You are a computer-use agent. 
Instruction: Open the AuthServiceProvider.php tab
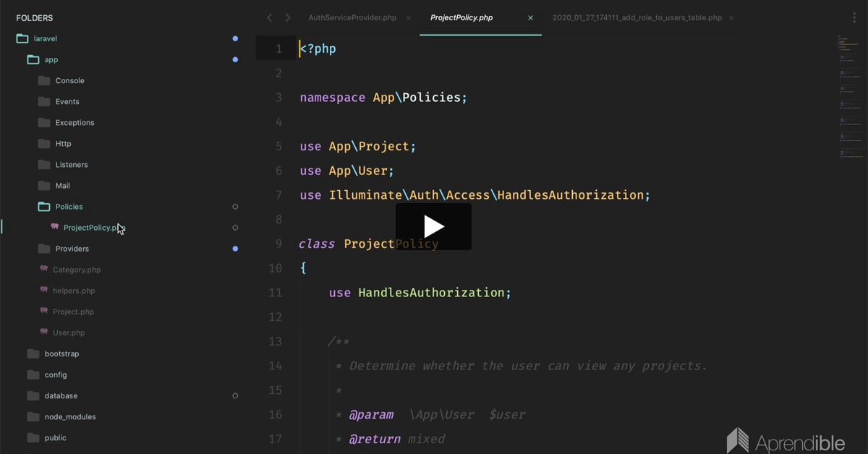click(x=353, y=17)
